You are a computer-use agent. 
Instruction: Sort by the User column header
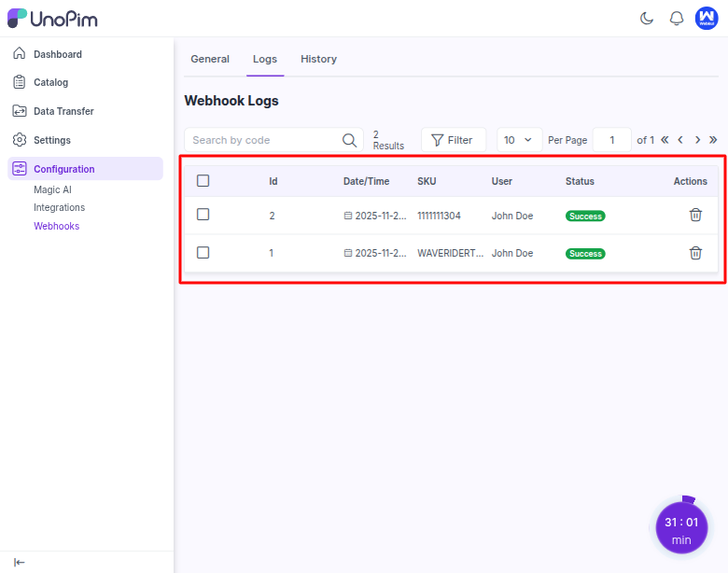click(501, 181)
